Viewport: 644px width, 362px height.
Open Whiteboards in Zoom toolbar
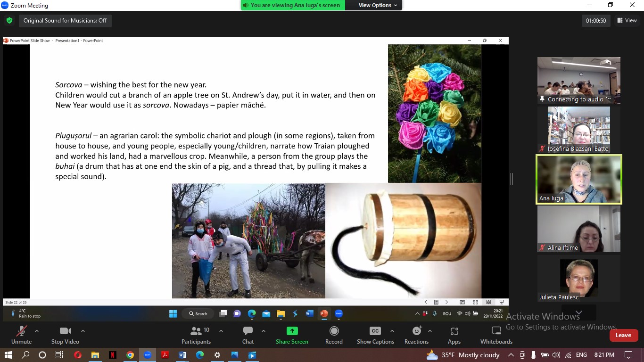(496, 335)
